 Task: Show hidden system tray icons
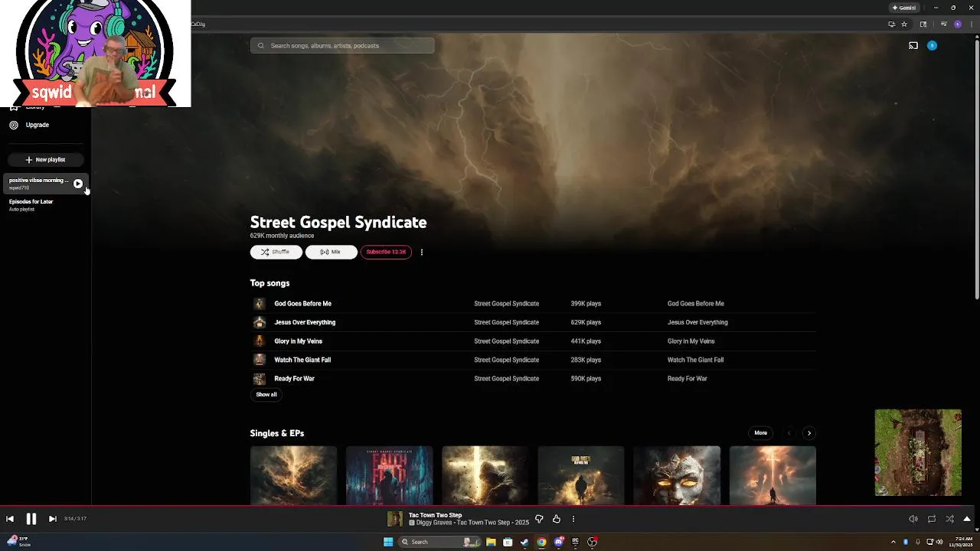[x=893, y=542]
